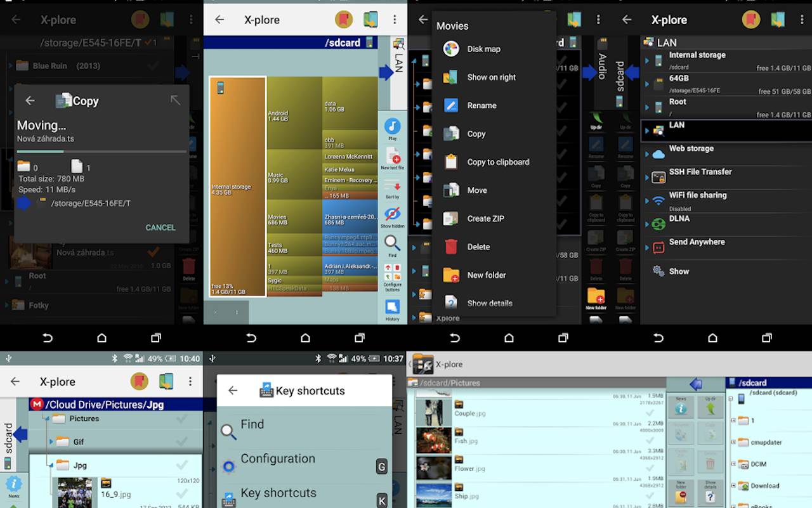Toggle checkmark on the Jpg folder row
Viewport: 812px width, 508px height.
tap(181, 465)
